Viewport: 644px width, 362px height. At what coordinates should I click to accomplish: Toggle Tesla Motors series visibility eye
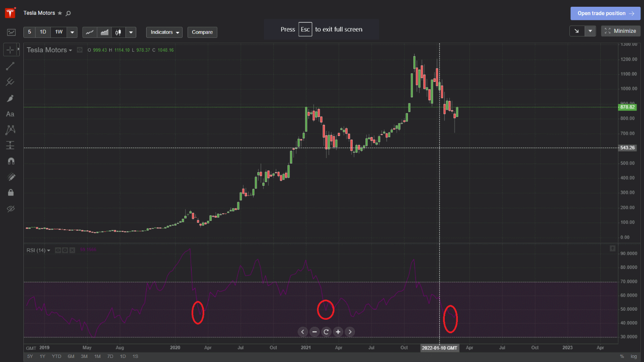coord(80,50)
